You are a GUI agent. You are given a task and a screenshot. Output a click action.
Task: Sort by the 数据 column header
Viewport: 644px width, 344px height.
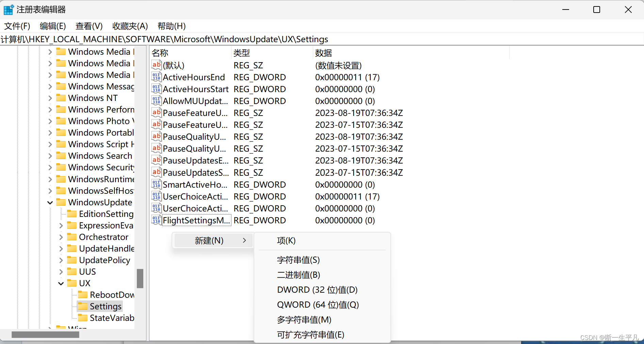[x=411, y=53]
